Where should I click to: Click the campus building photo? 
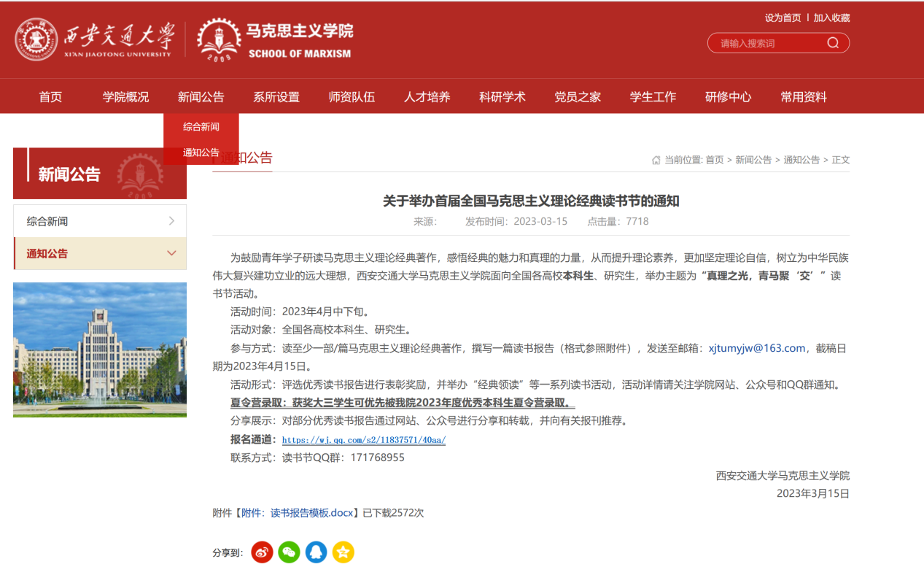click(100, 350)
